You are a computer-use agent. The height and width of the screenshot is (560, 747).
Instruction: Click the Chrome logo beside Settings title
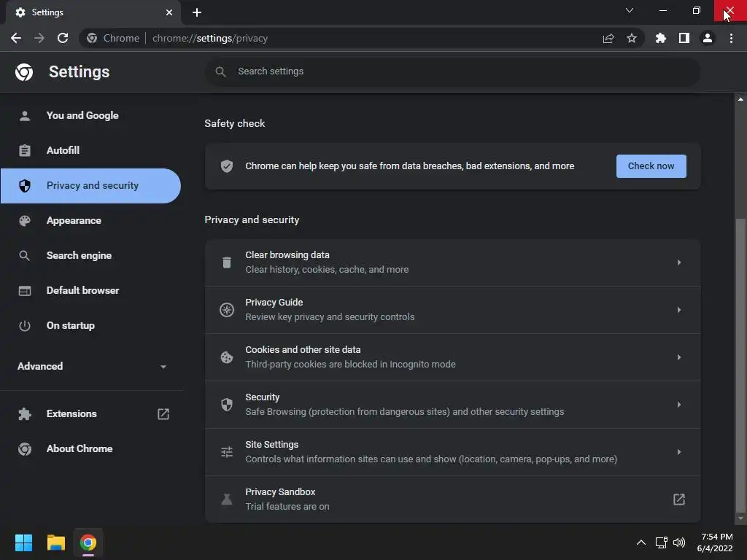point(24,72)
